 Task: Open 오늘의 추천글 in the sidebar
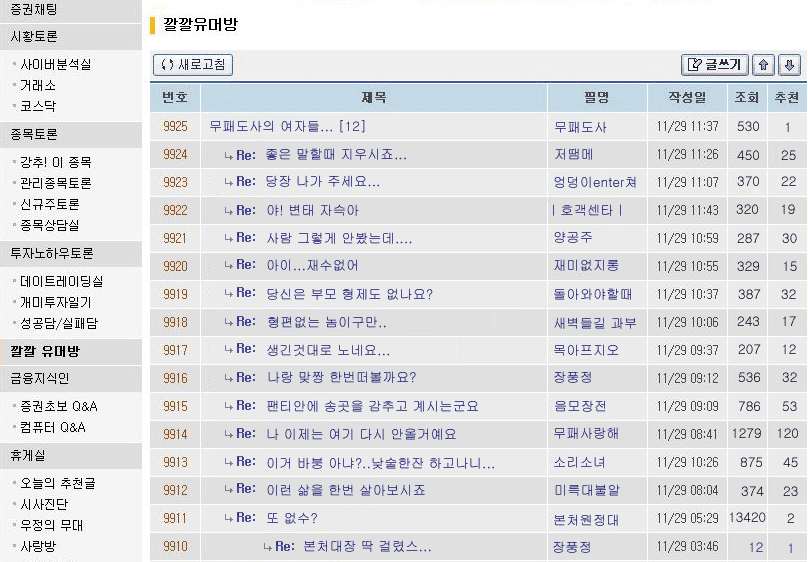[x=58, y=484]
